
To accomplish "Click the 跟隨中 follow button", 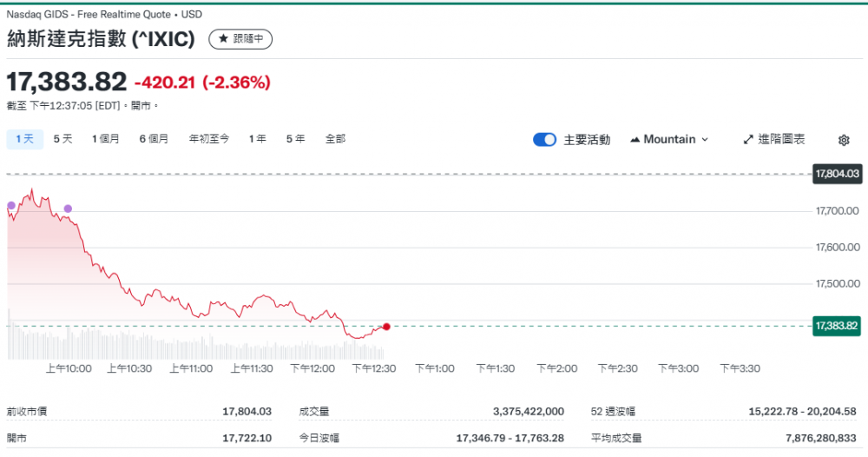I will click(240, 39).
